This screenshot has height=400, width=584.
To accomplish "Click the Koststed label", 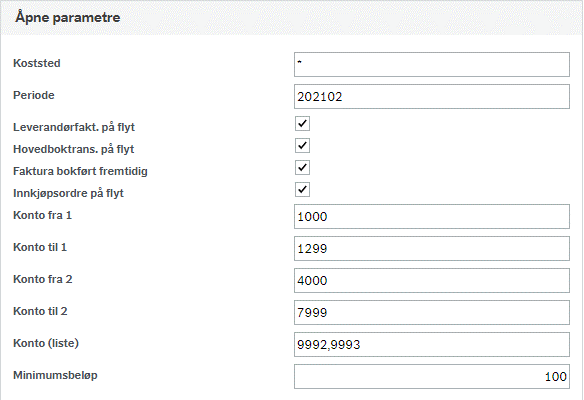I will tap(36, 63).
